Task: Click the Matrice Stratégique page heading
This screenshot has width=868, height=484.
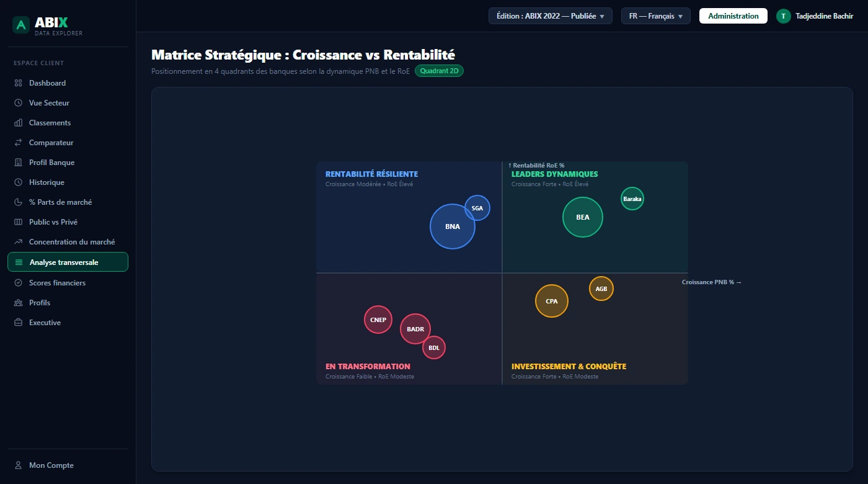Action: (x=303, y=55)
